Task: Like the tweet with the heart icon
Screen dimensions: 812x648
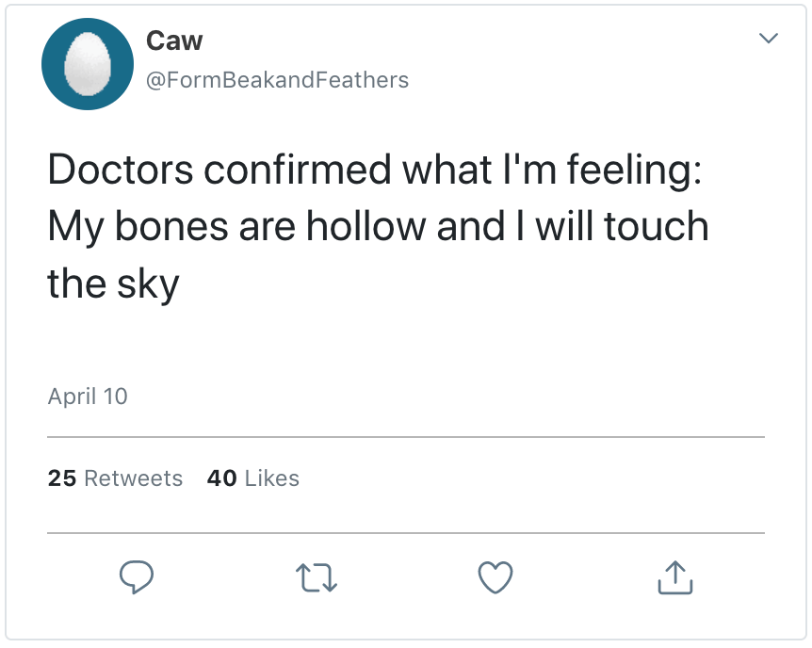Action: (x=495, y=577)
